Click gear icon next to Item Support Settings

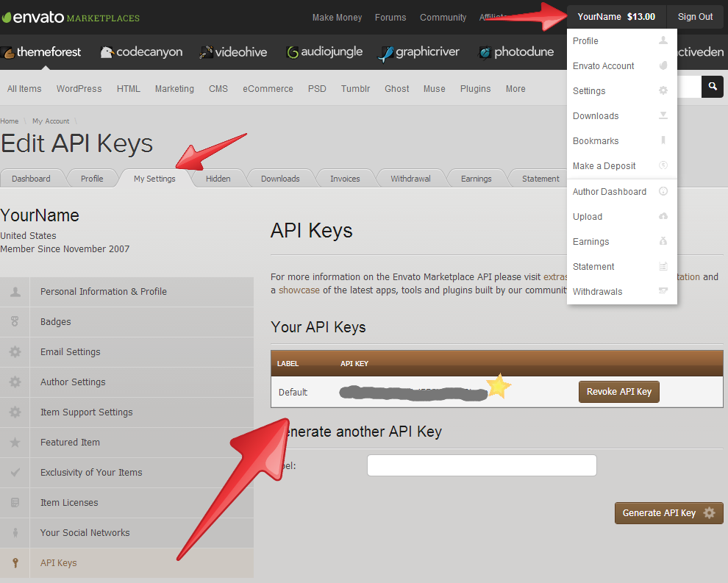pyautogui.click(x=15, y=412)
